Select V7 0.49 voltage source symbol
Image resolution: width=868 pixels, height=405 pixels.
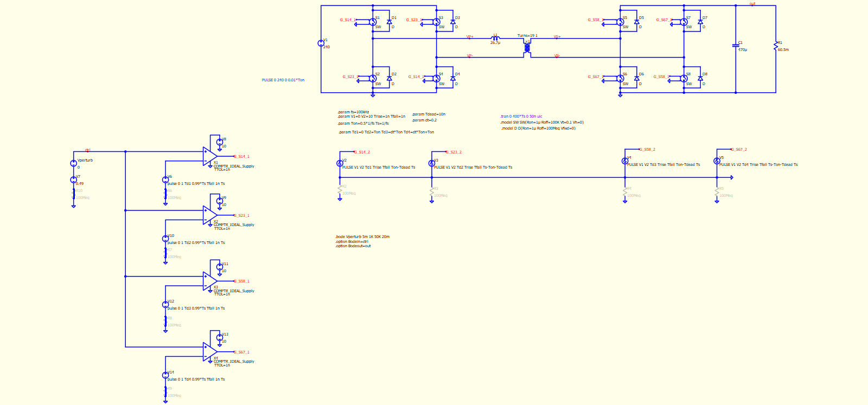[x=74, y=179]
